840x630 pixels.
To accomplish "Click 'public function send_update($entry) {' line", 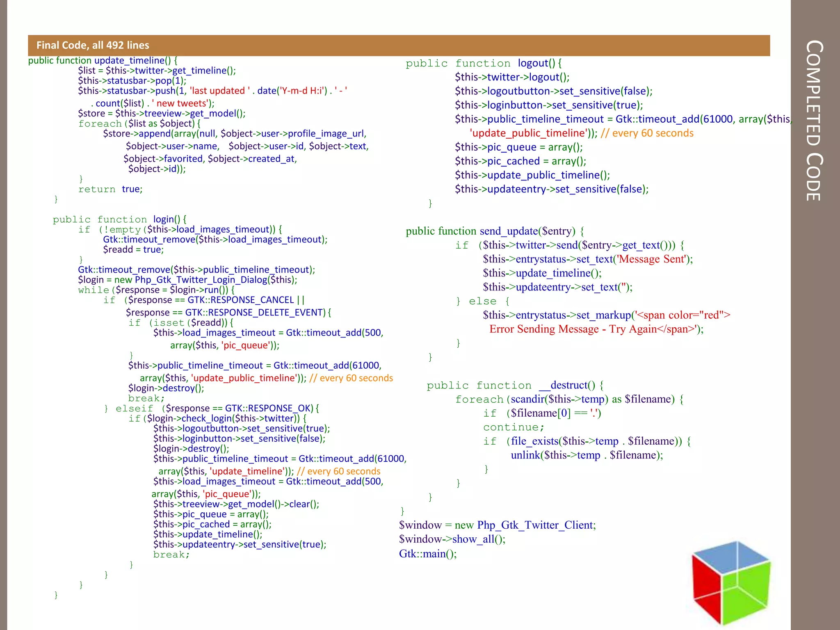I will point(495,231).
